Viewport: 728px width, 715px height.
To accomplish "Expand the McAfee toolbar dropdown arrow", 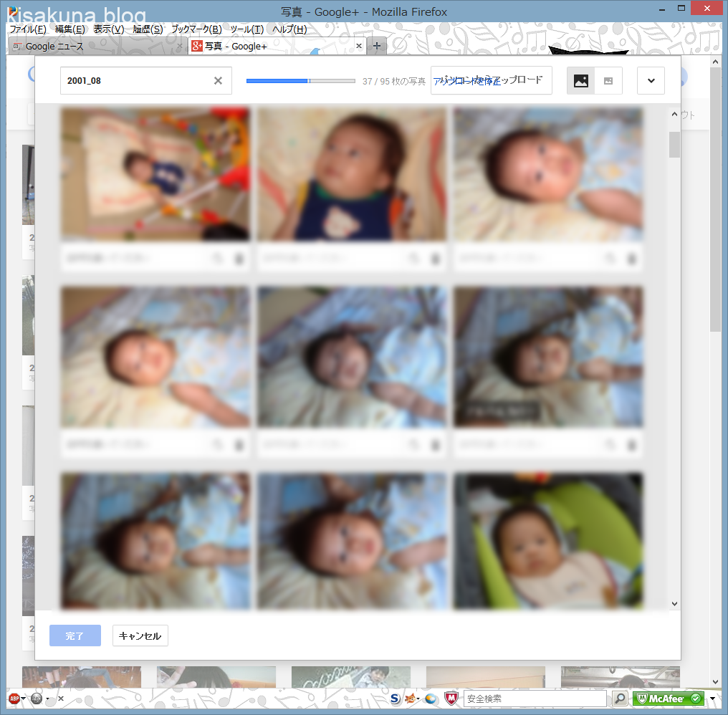I will (712, 699).
